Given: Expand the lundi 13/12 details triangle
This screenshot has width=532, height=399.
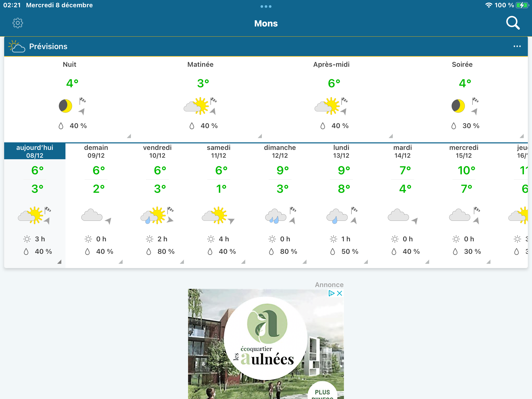Looking at the screenshot, I should click(366, 262).
